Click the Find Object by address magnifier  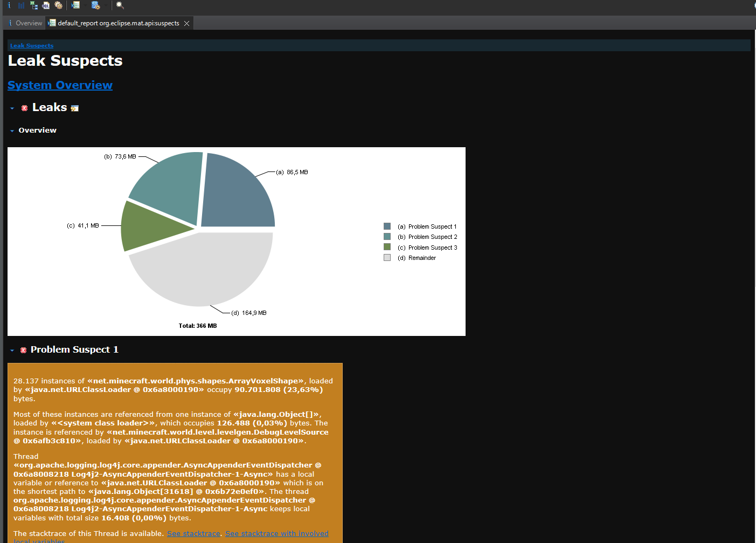click(x=120, y=5)
